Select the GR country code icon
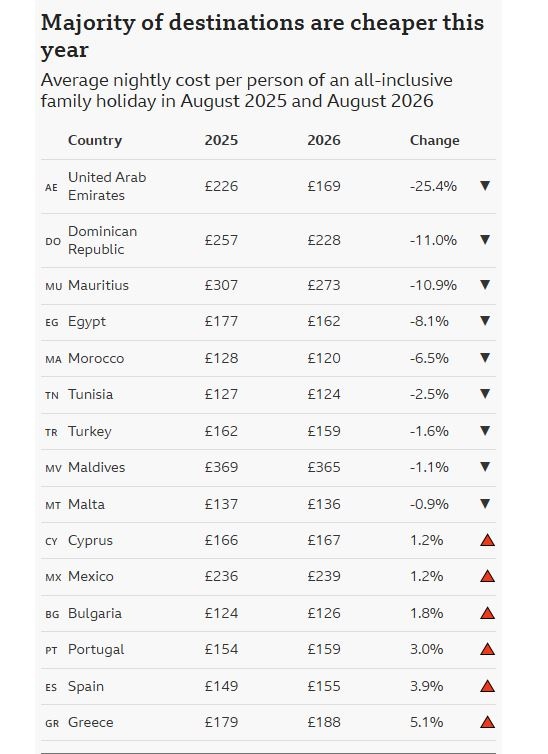 (52, 723)
